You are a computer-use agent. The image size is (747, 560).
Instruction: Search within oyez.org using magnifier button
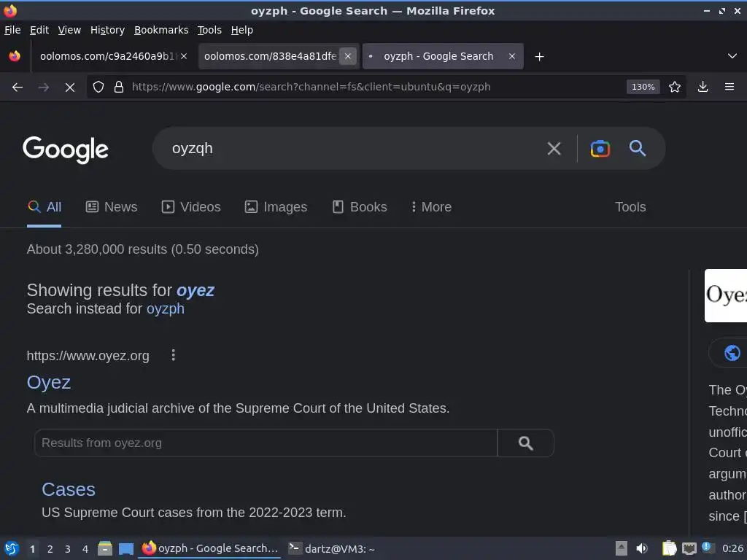[525, 443]
